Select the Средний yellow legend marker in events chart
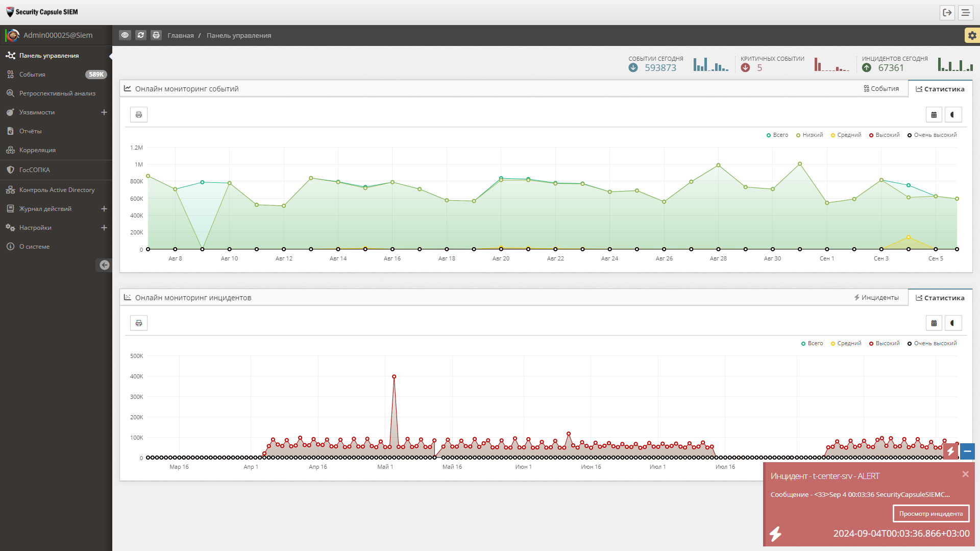This screenshot has height=551, width=980. [833, 135]
